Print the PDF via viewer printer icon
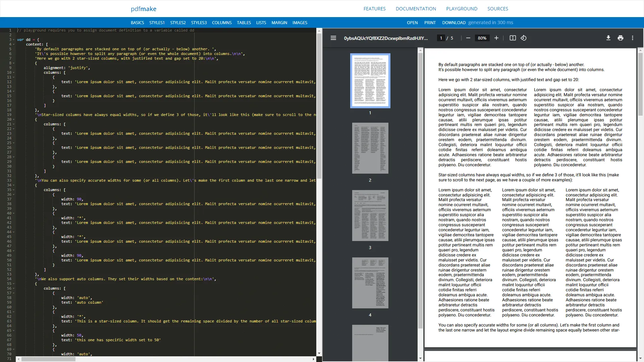Image resolution: width=644 pixels, height=362 pixels. tap(621, 38)
